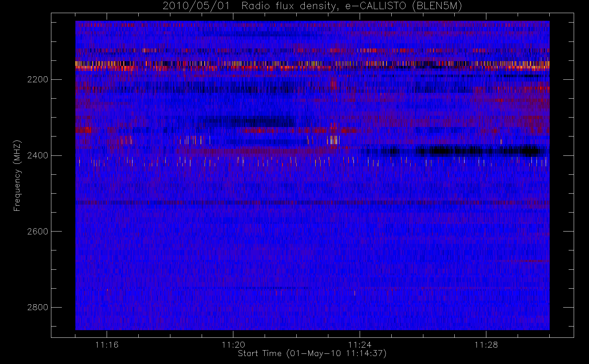Screen dimensions: 589x364
Task: Click the "Start Time (01-May-10 11:14:37)" label
Action: 312,353
